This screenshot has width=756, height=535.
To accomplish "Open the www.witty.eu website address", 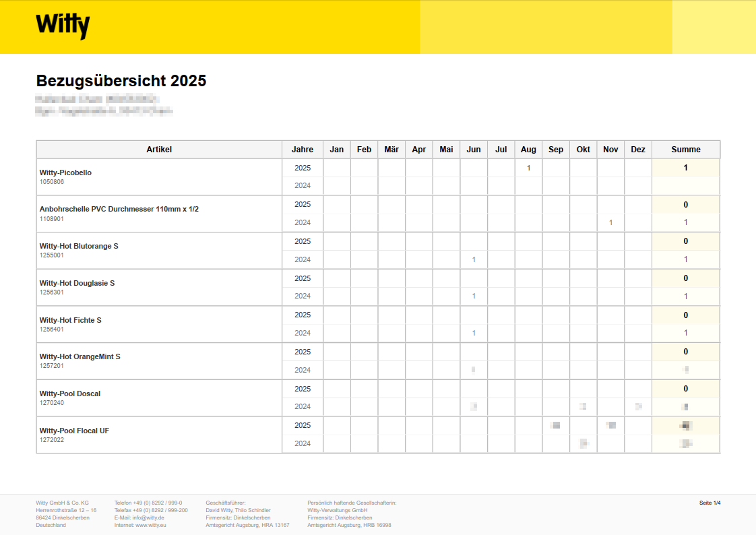I will click(151, 526).
